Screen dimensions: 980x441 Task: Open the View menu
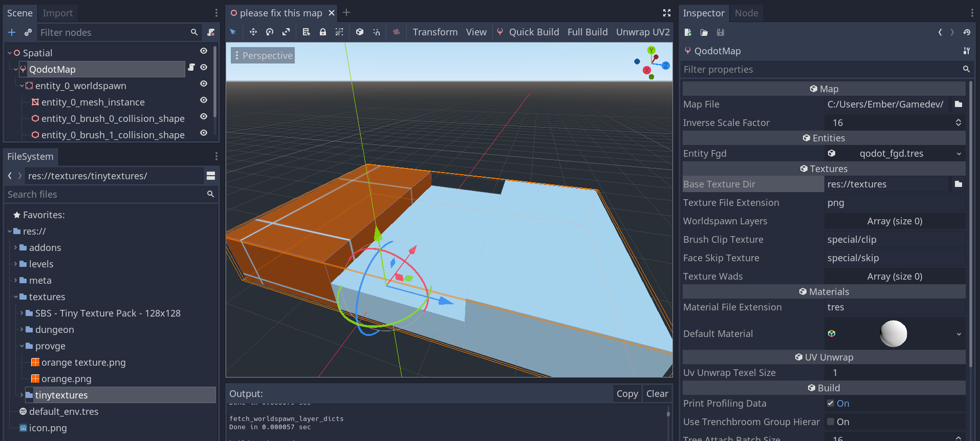(476, 32)
